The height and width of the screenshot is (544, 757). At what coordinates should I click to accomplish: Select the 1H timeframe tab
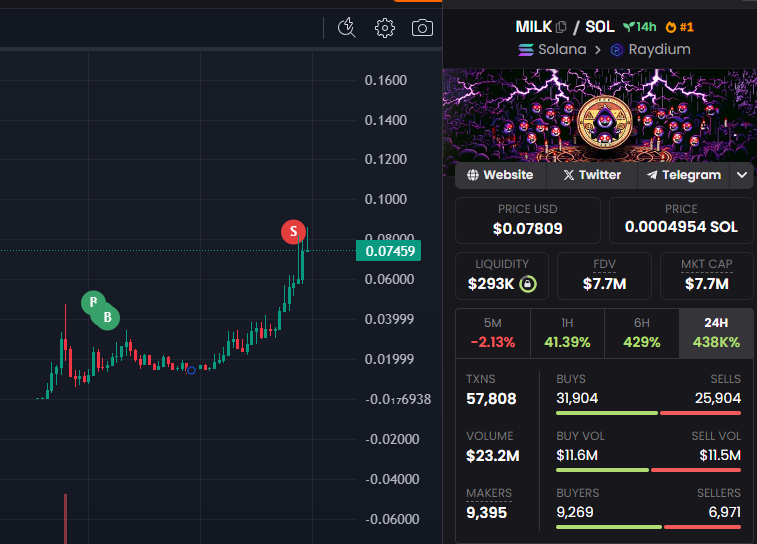(567, 333)
